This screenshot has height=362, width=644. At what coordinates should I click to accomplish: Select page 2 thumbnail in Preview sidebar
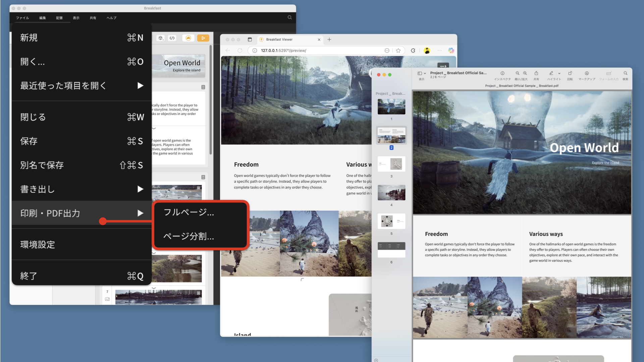pos(391,135)
